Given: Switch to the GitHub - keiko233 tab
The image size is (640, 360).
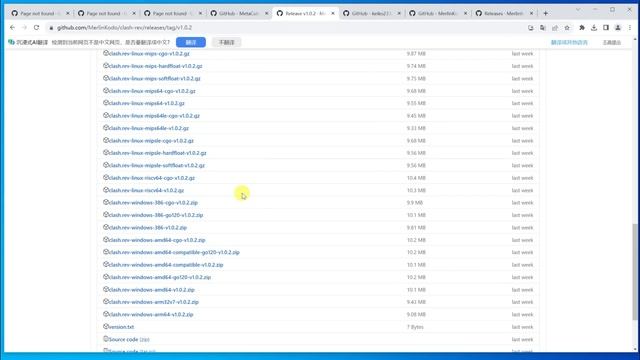Looking at the screenshot, I should pos(371,13).
